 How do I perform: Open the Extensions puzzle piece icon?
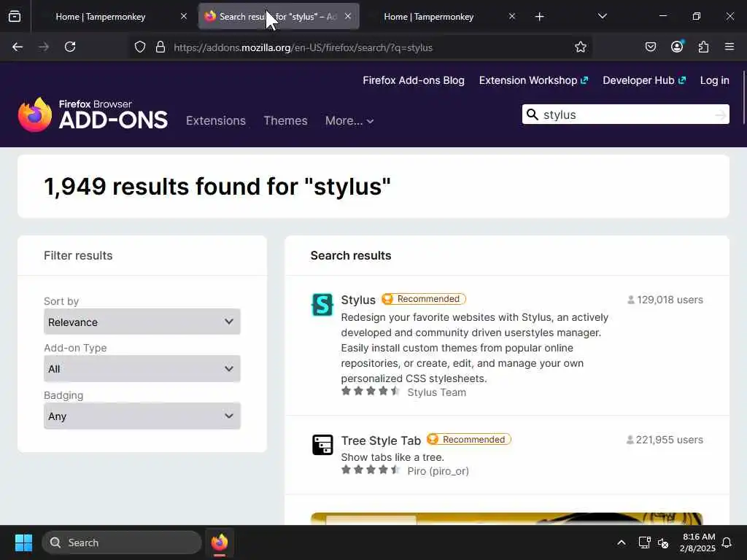pyautogui.click(x=704, y=47)
